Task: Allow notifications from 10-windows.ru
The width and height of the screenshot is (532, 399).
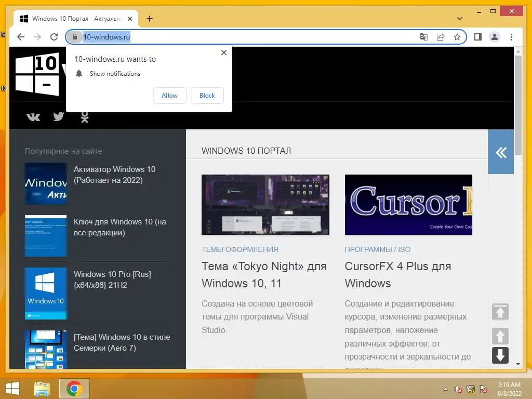Action: pos(169,96)
